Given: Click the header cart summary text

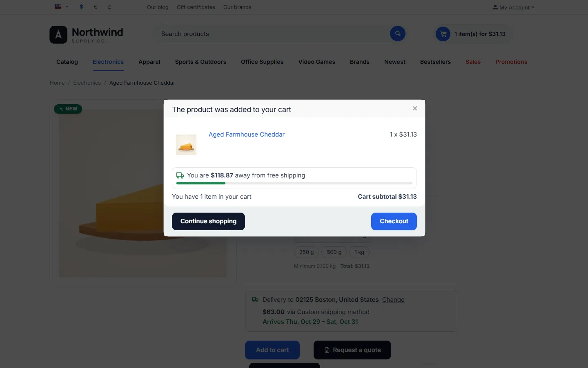Looking at the screenshot, I should click(480, 34).
